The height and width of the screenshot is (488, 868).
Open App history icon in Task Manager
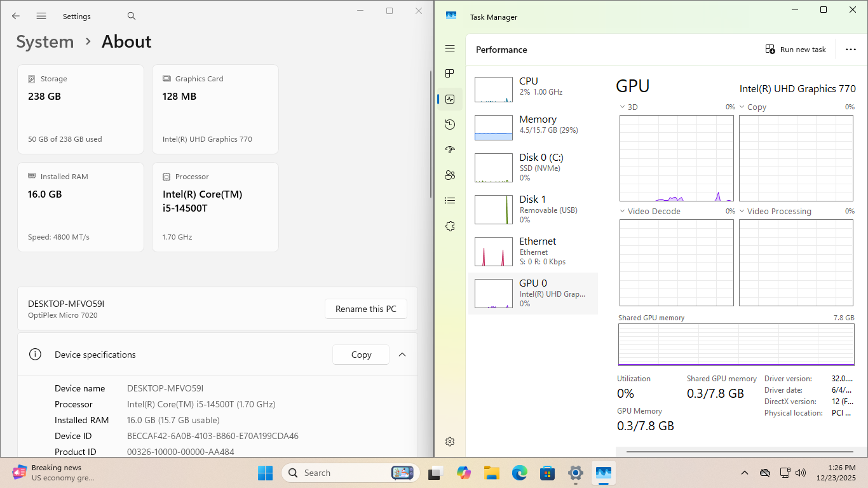[x=450, y=125]
